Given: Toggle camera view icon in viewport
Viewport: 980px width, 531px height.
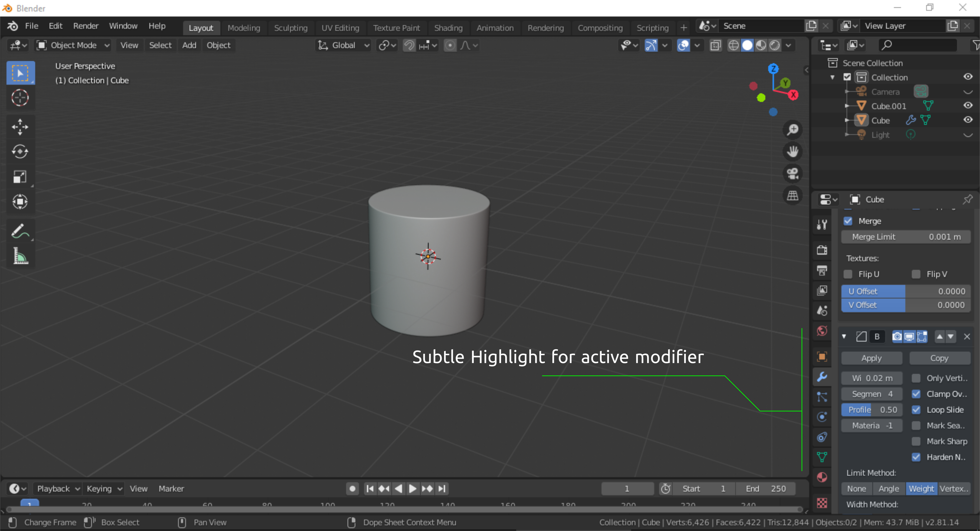Looking at the screenshot, I should click(x=793, y=173).
